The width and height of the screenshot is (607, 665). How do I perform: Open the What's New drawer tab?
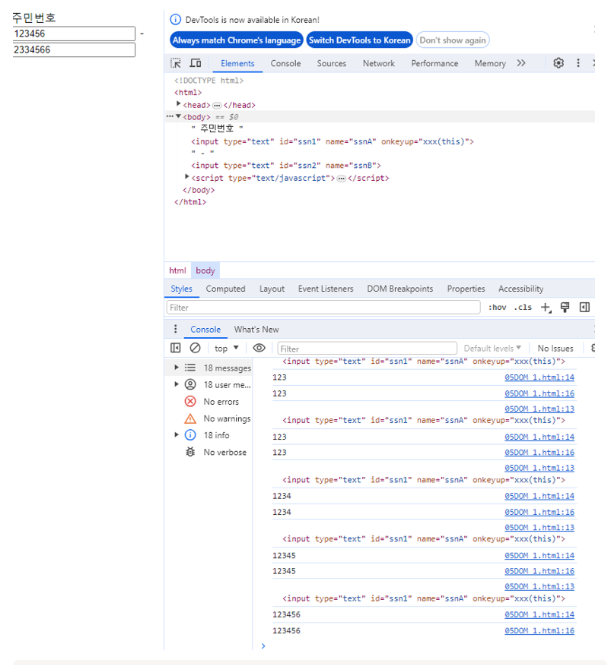point(256,330)
